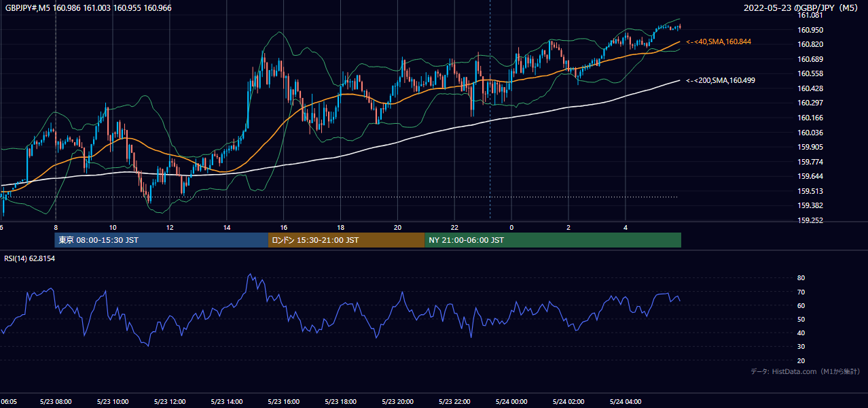Click the データ: HistData.com source credit
The width and height of the screenshot is (868, 408).
806,371
